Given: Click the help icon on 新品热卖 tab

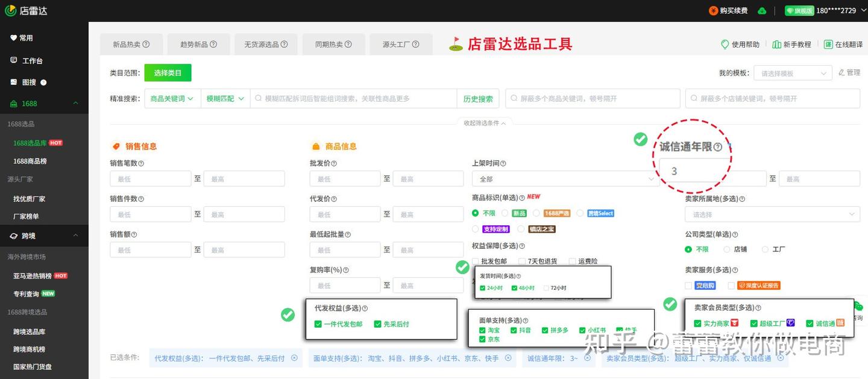Looking at the screenshot, I should (x=146, y=44).
